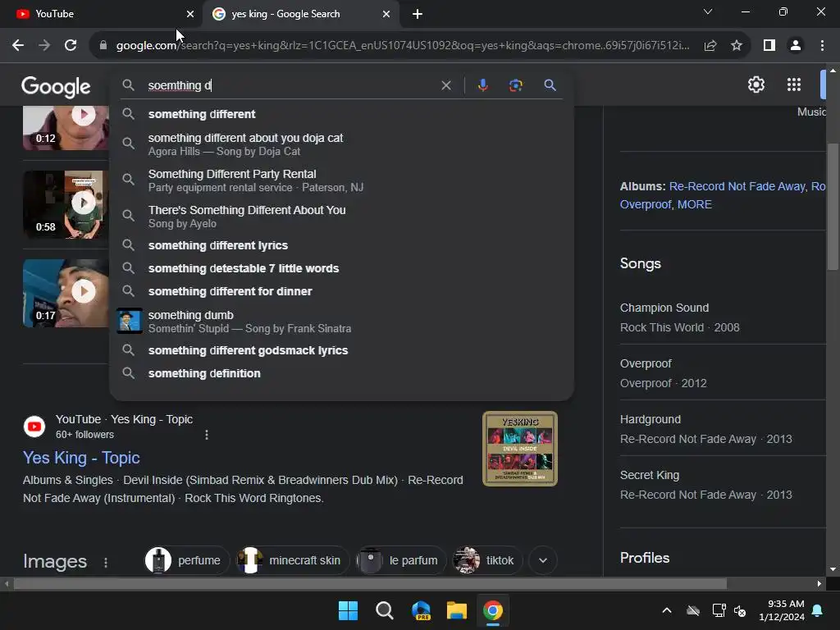Open the tab search dropdown
This screenshot has width=840, height=630.
pos(708,11)
